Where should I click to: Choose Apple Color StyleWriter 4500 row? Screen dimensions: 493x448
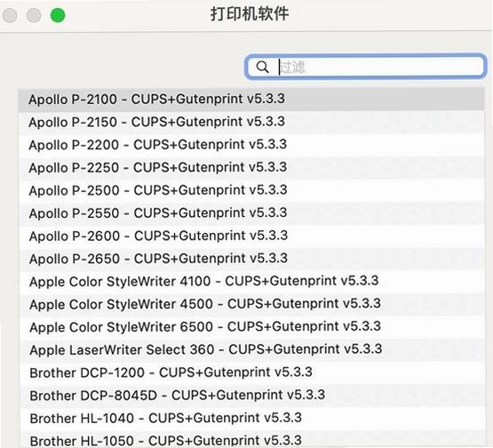pyautogui.click(x=251, y=304)
